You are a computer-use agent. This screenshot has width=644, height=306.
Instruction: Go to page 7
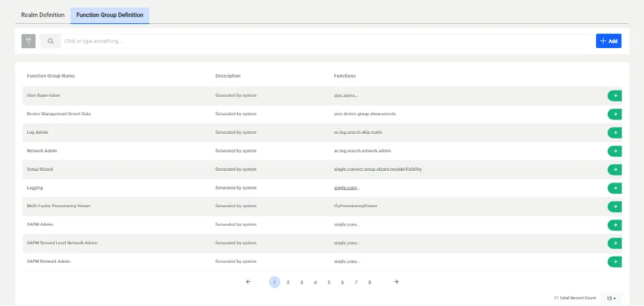[x=356, y=282]
